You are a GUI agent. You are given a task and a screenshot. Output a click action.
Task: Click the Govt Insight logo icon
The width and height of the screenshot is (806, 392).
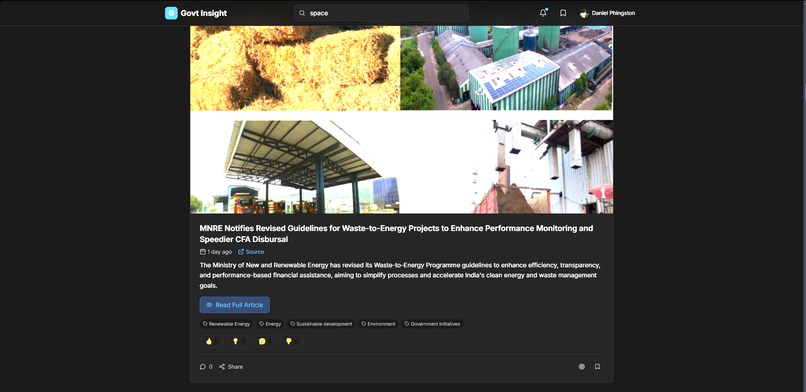tap(171, 13)
